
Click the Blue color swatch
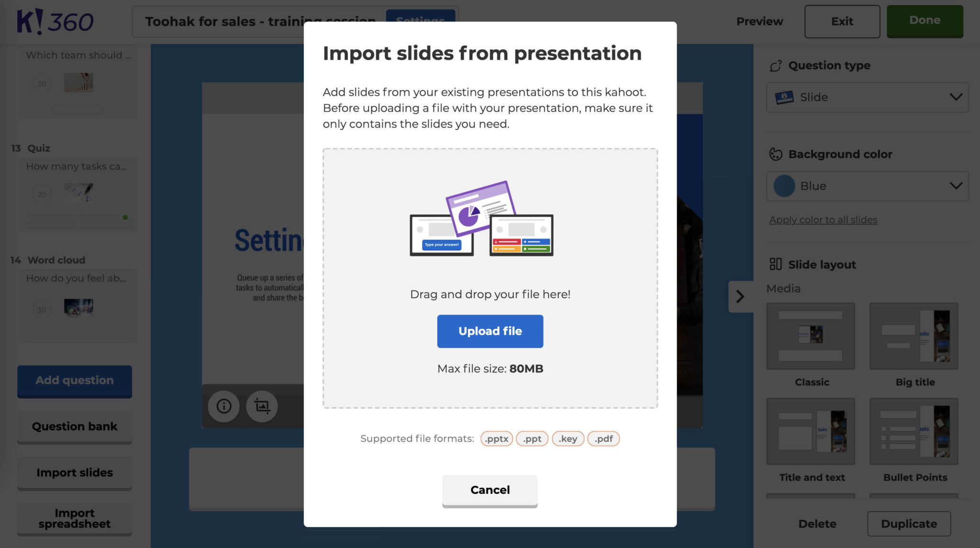(x=783, y=186)
